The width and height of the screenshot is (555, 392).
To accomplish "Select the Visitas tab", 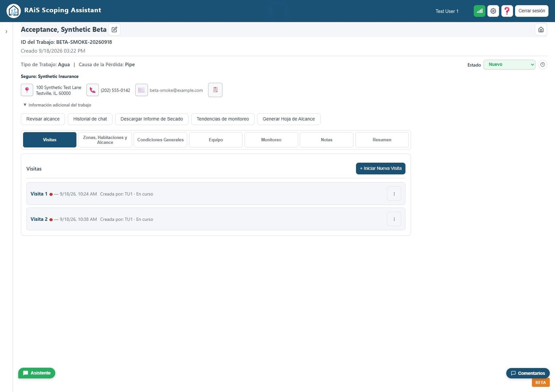I will (x=50, y=140).
